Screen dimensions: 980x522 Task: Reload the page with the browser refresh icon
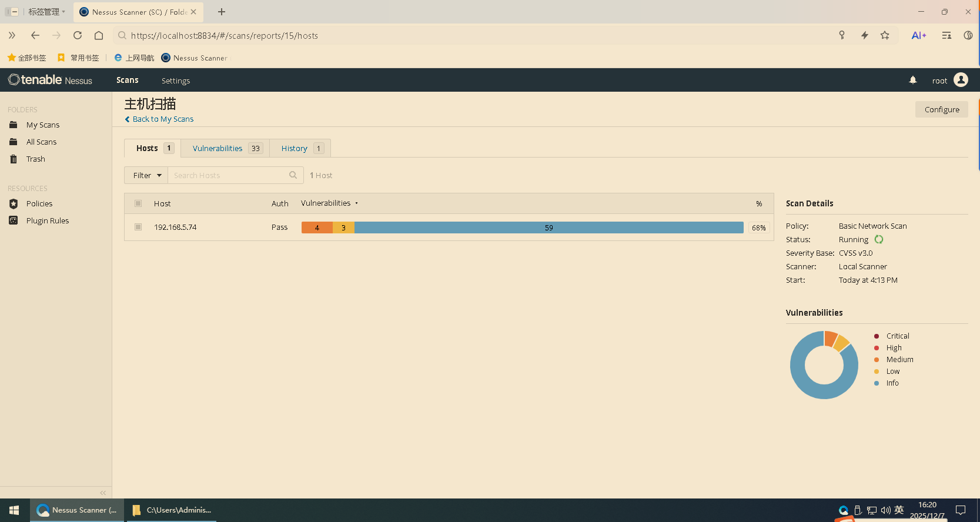tap(78, 35)
